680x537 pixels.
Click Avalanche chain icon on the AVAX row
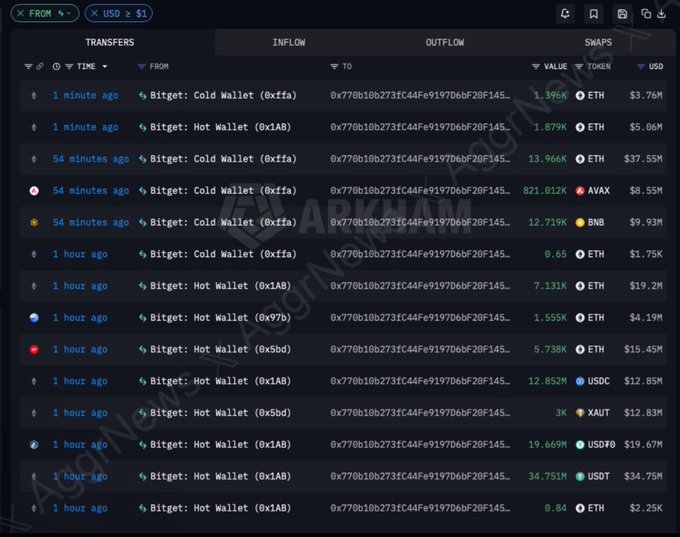click(34, 190)
